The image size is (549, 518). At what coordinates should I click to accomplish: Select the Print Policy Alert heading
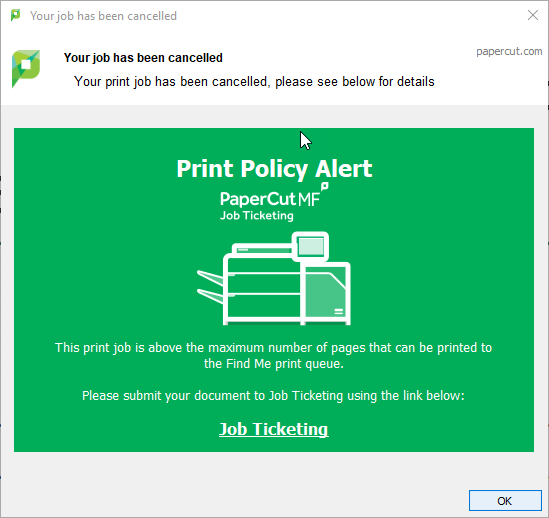(x=274, y=169)
